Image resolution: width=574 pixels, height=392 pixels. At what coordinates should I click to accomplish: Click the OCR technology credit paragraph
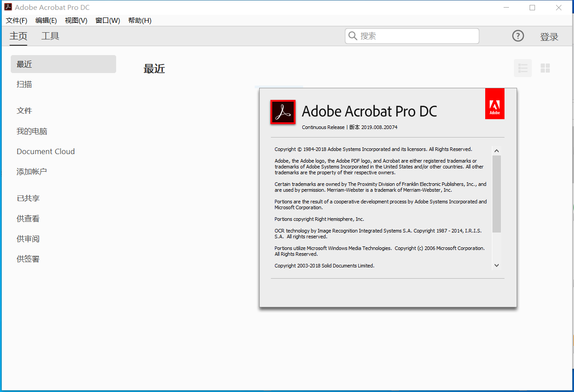click(378, 233)
